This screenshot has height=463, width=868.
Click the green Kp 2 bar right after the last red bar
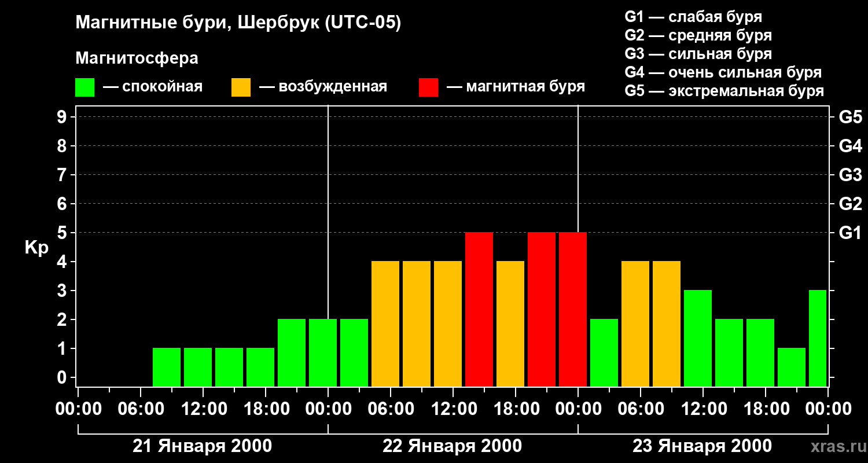[604, 352]
